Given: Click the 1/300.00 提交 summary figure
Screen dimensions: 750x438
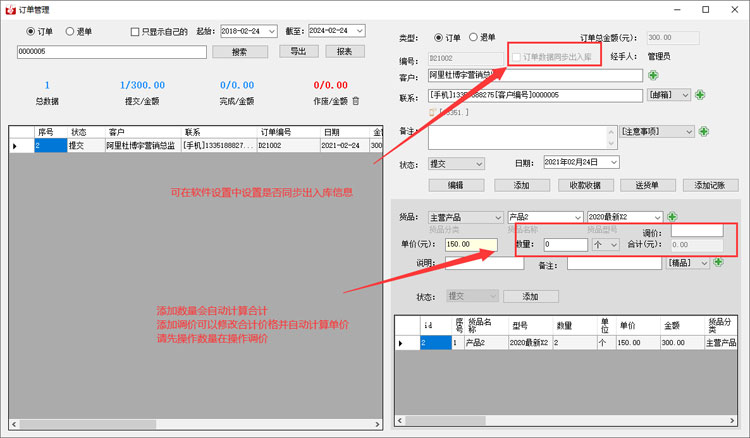Looking at the screenshot, I should pos(142,85).
